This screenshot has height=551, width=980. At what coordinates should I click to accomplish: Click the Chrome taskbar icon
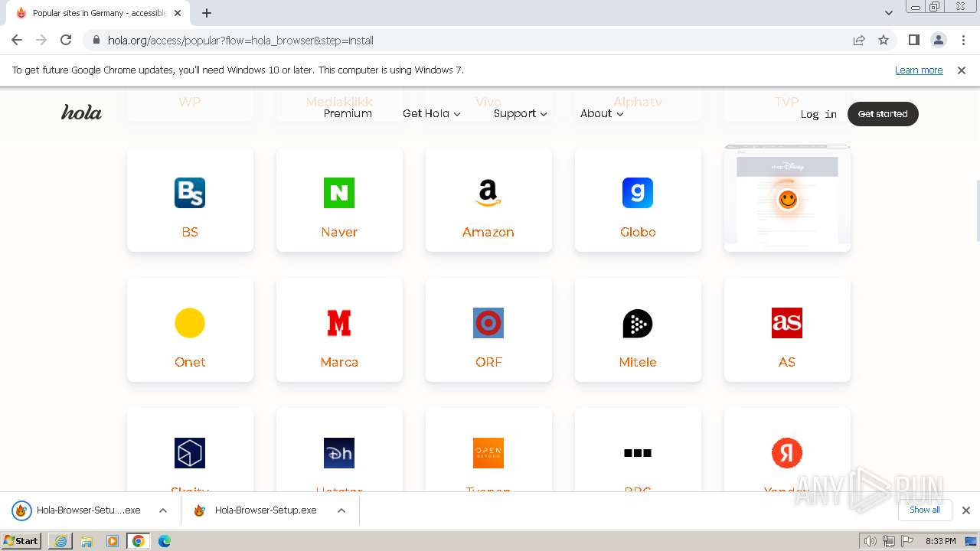tap(139, 541)
